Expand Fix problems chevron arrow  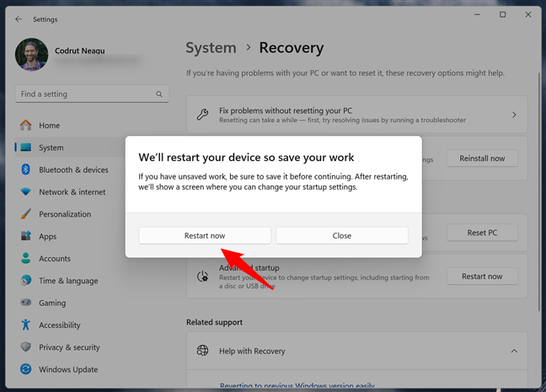coord(514,115)
